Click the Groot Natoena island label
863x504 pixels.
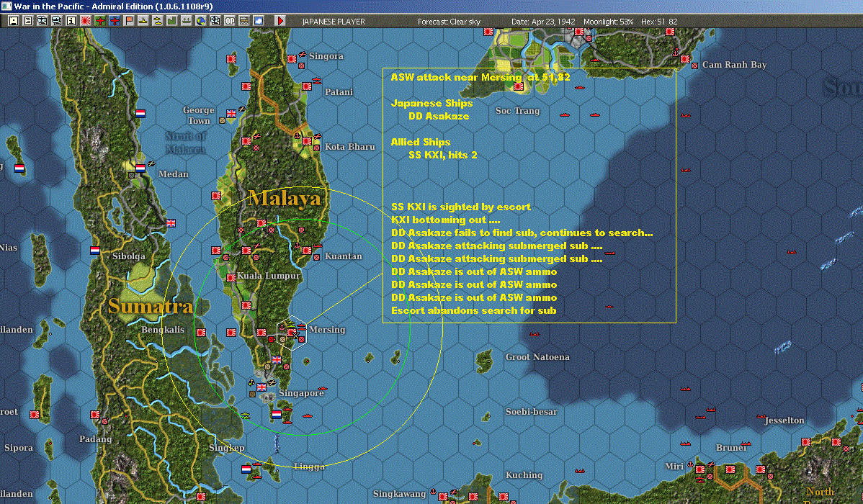click(x=537, y=357)
